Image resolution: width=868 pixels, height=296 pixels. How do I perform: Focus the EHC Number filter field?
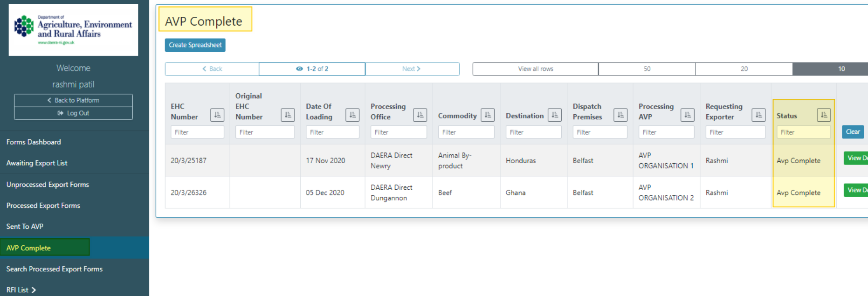pyautogui.click(x=197, y=132)
